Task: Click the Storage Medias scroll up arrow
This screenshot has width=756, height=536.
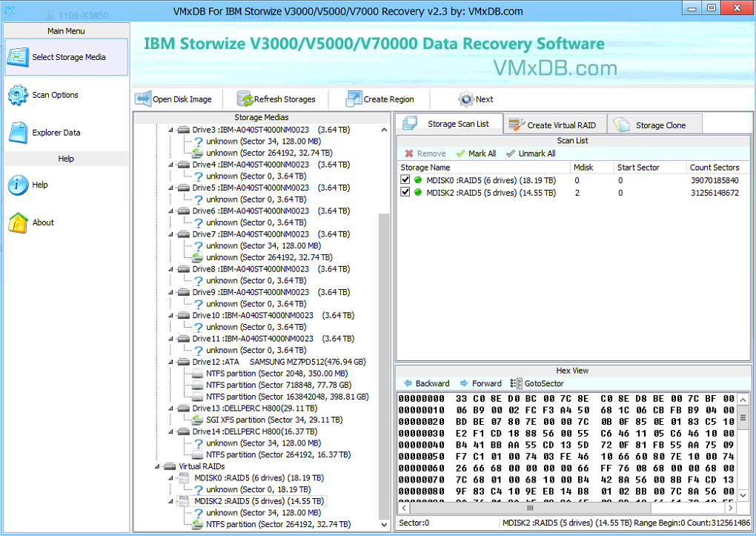Action: click(x=384, y=130)
